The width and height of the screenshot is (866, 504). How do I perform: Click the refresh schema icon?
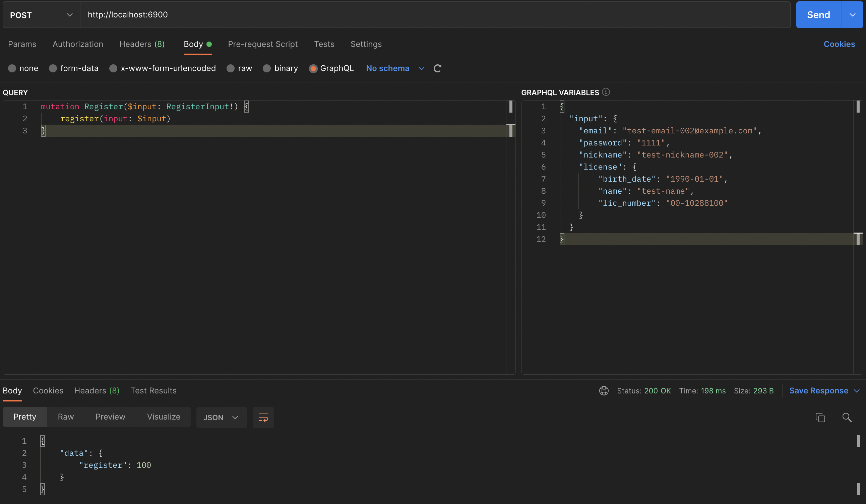437,68
